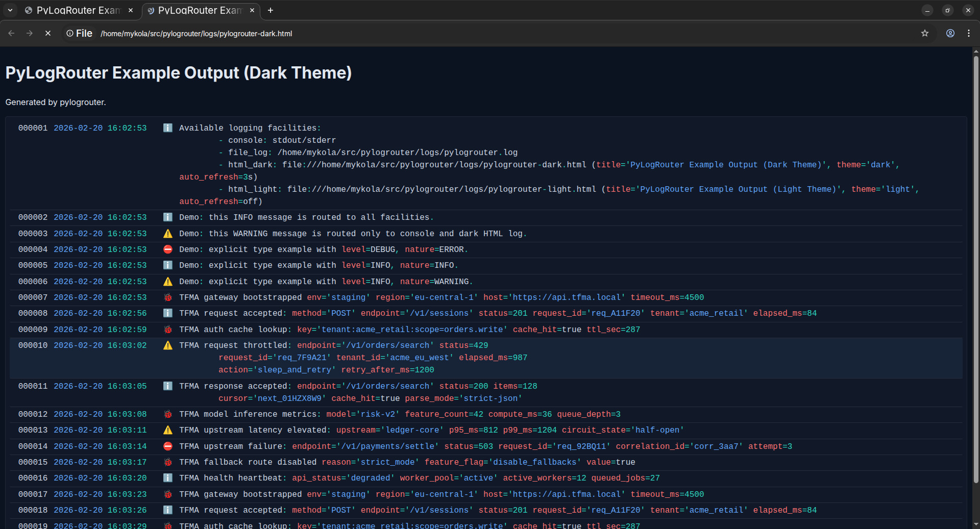Click the error icon on TFMA upstream failure entry
This screenshot has width=980, height=529.
coord(167,446)
